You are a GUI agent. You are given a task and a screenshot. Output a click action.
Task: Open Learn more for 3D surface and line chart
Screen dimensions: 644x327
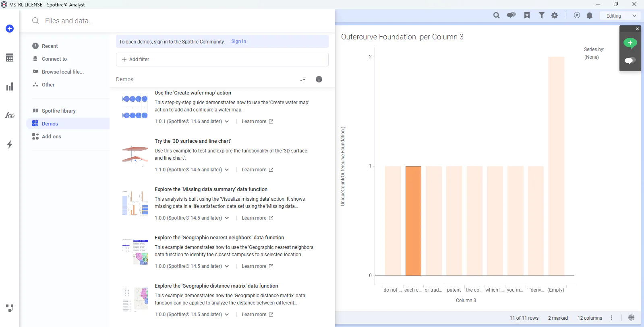click(257, 170)
